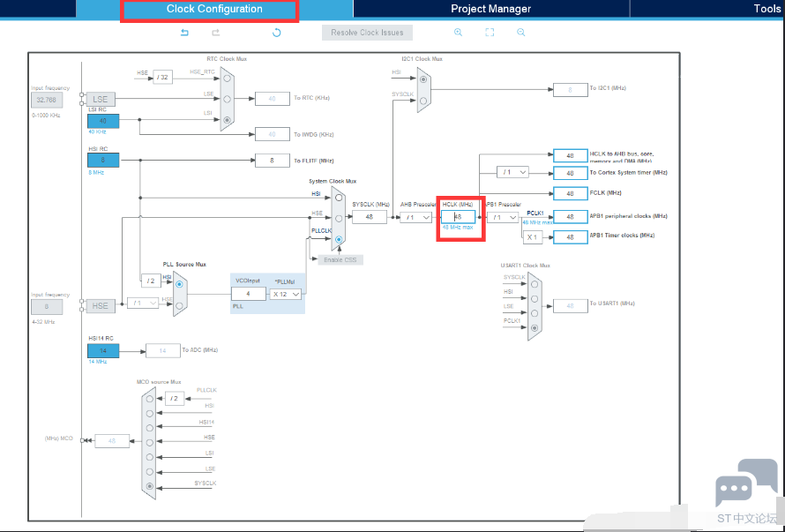The width and height of the screenshot is (785, 532).
Task: Open the PLLMul X 12 dropdown
Action: pyautogui.click(x=286, y=294)
